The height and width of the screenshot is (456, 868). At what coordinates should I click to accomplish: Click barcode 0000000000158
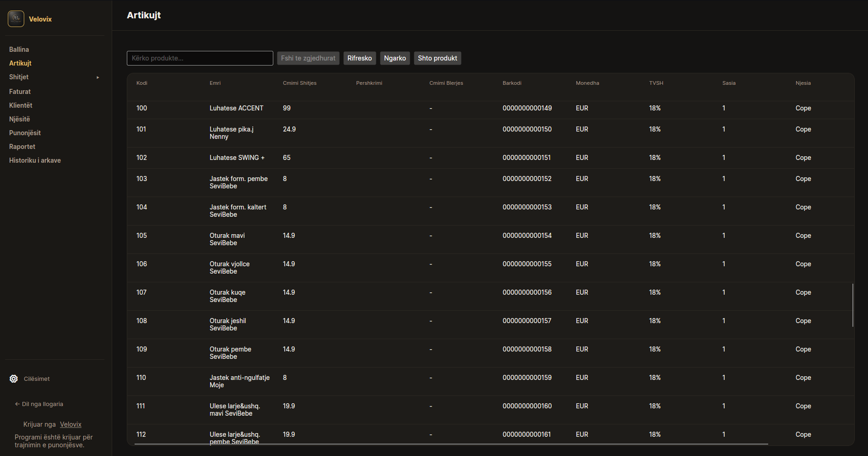527,349
